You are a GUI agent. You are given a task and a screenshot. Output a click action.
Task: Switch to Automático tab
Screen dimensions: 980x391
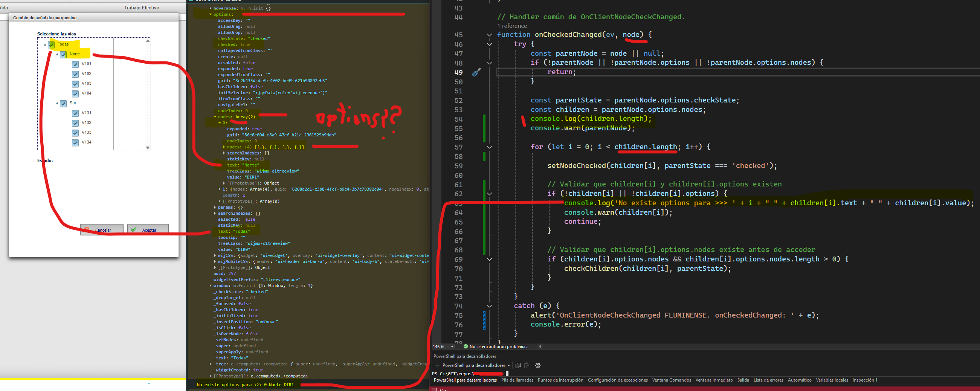[x=799, y=380]
